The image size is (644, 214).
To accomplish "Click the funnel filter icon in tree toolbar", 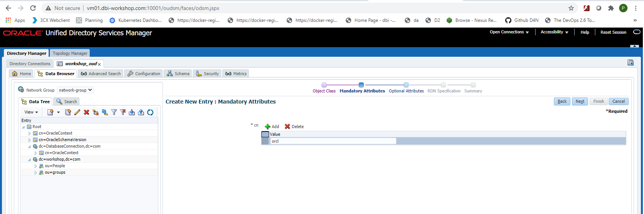I will click(114, 112).
